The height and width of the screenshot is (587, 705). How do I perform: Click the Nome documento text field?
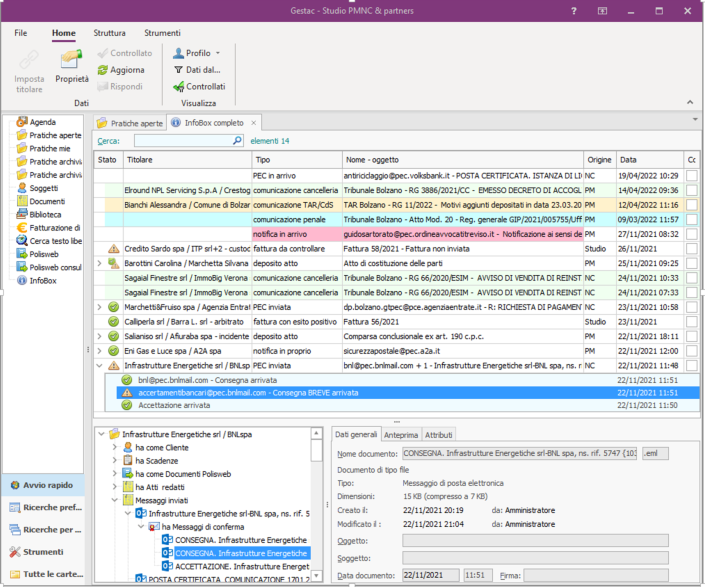pos(519,454)
